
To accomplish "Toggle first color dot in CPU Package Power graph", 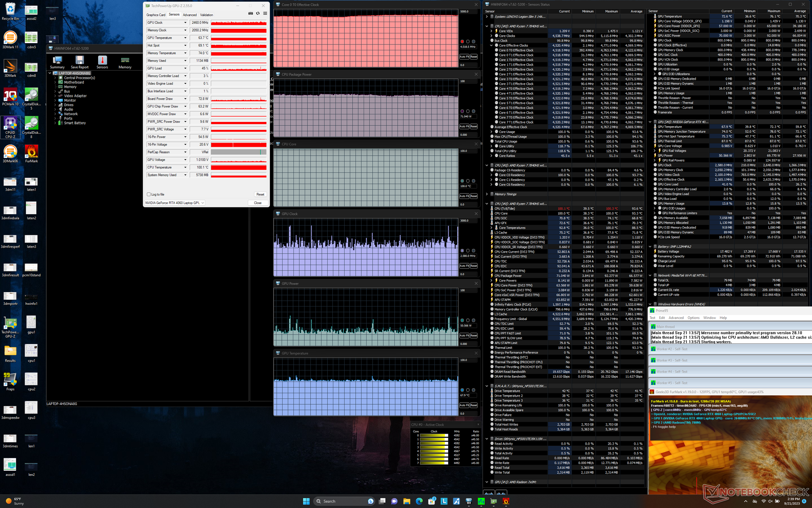I will click(462, 111).
